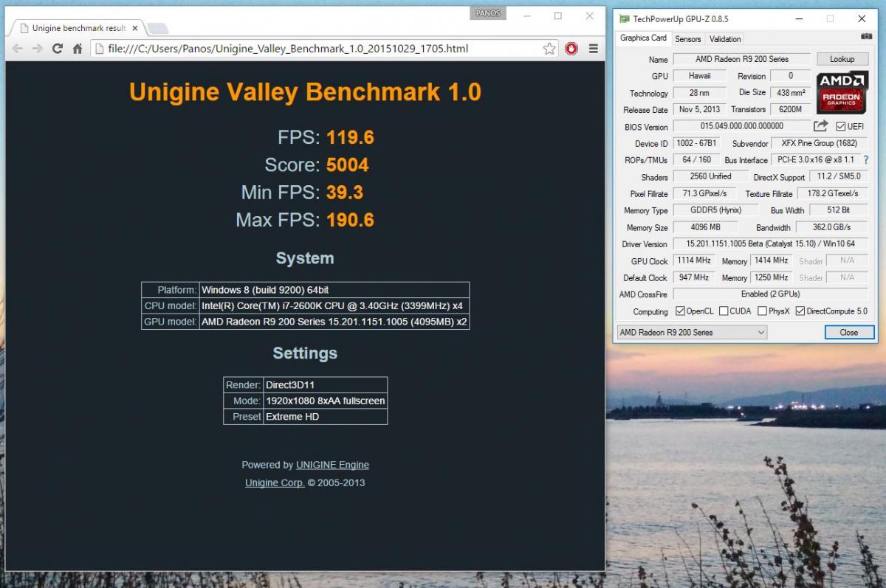
Task: Open the Chrome hamburger menu
Action: coord(593,49)
